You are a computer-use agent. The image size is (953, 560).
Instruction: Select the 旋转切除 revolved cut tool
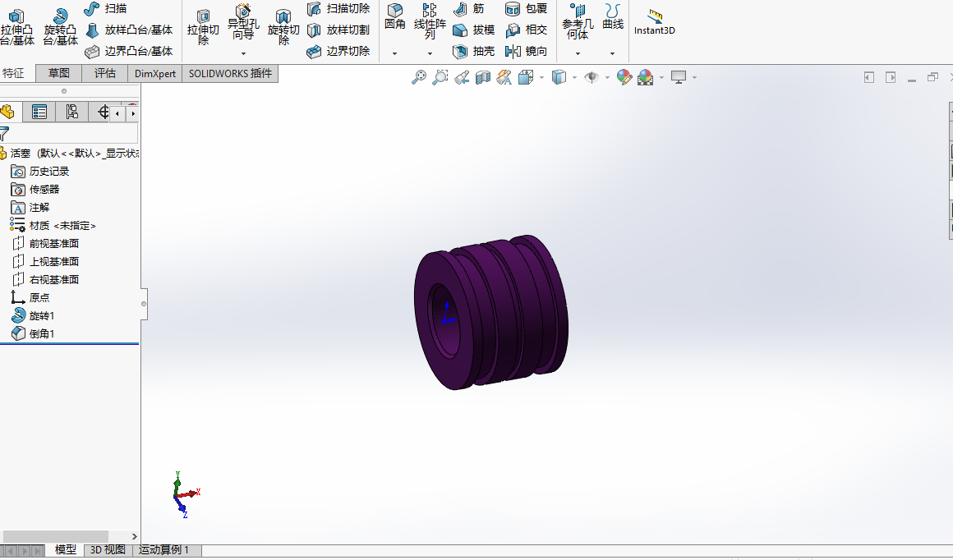click(283, 27)
